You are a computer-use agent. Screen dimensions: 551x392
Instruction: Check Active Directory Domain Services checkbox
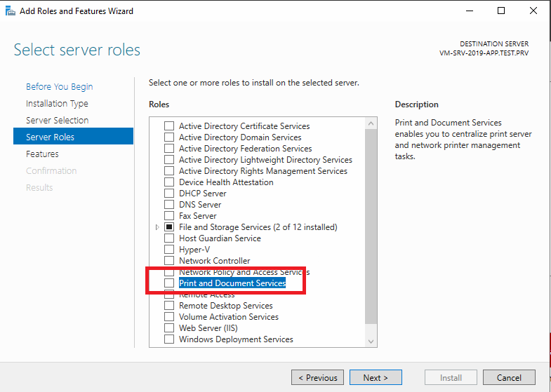tap(169, 137)
